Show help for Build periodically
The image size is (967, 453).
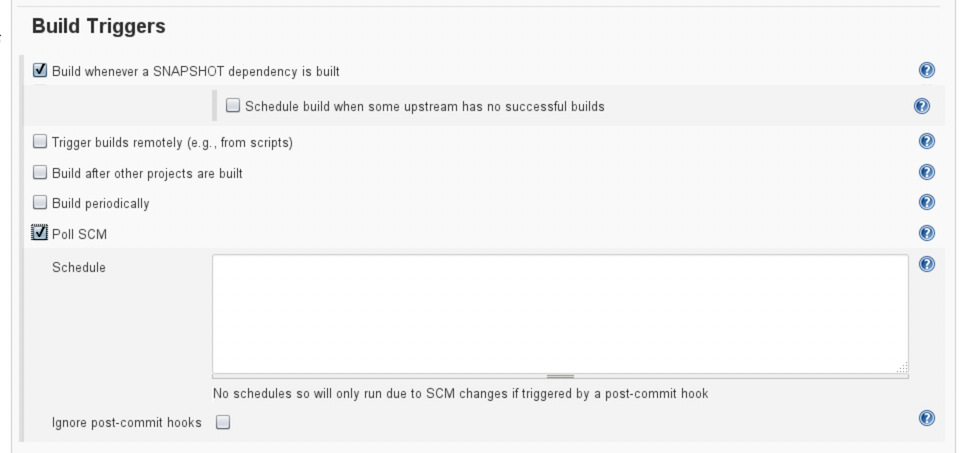coord(926,202)
